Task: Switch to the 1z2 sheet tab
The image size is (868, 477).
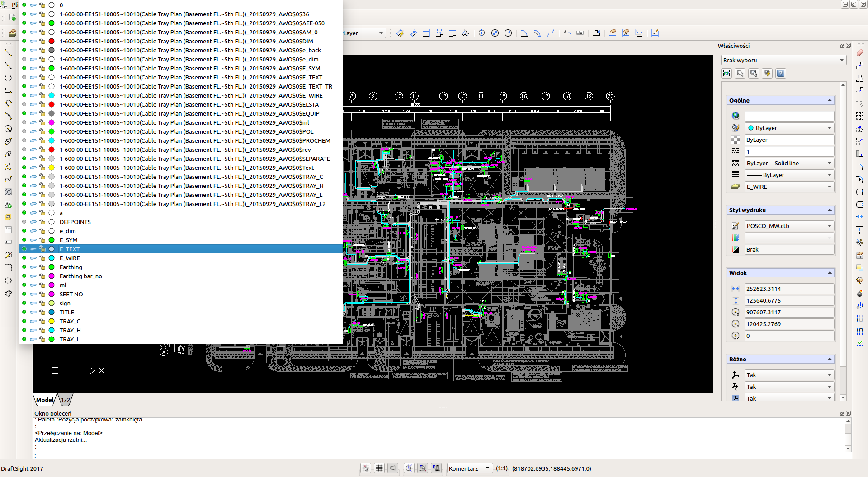Action: (x=66, y=400)
